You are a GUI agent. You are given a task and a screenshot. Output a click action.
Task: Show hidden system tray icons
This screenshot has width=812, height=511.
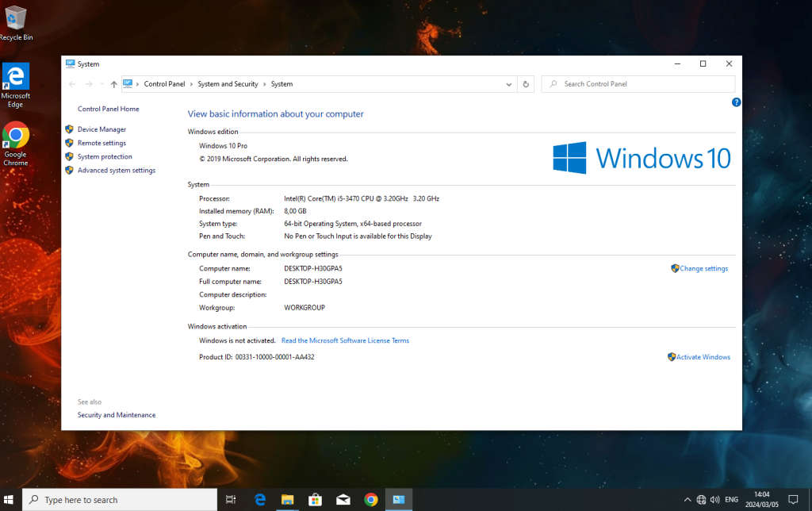[688, 499]
